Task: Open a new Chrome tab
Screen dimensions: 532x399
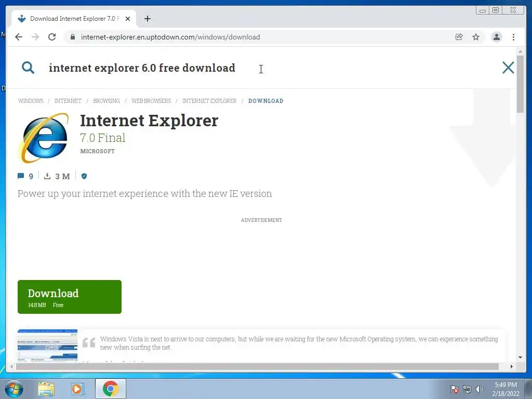Action: click(x=147, y=19)
